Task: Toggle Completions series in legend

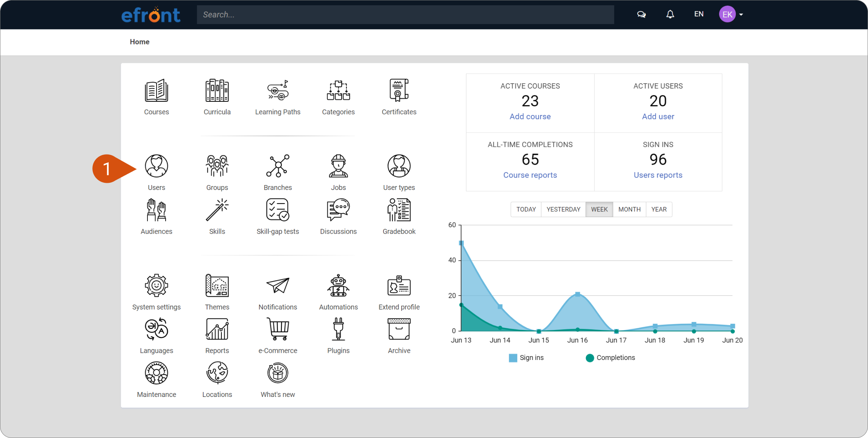Action: point(610,358)
